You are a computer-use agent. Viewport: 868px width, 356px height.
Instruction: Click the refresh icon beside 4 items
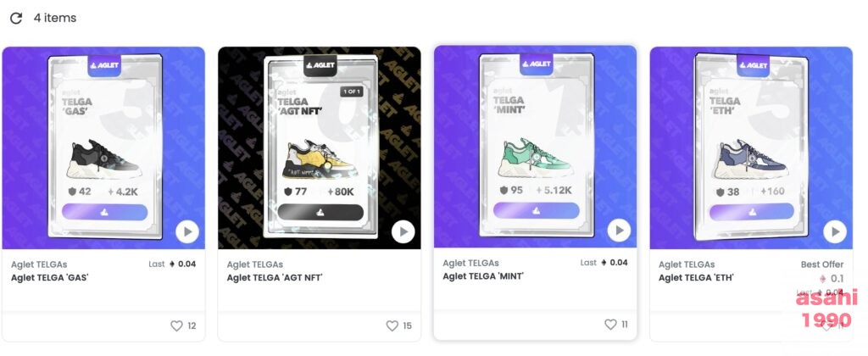pos(16,19)
